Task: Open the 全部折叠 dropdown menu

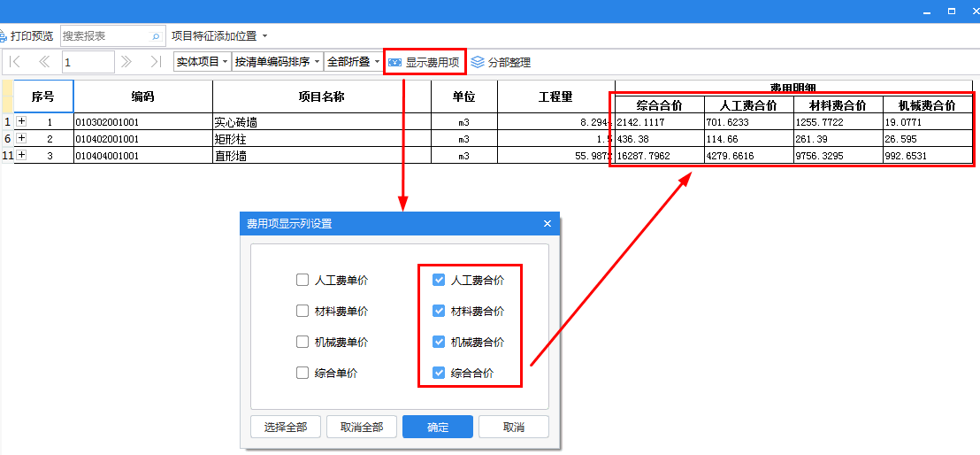Action: [354, 62]
